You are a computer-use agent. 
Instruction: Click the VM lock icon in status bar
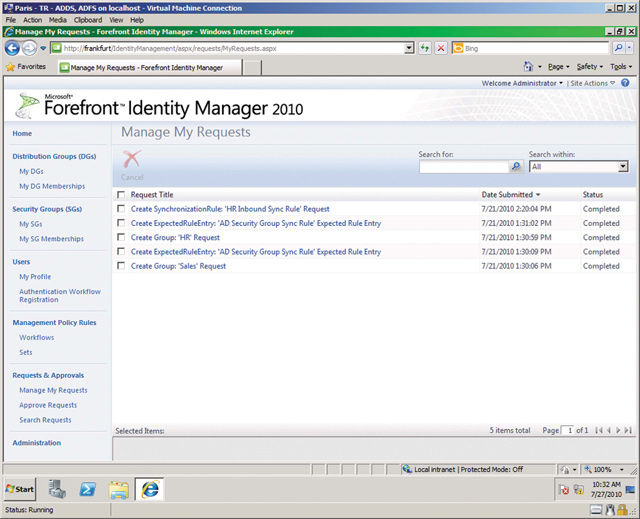[622, 510]
